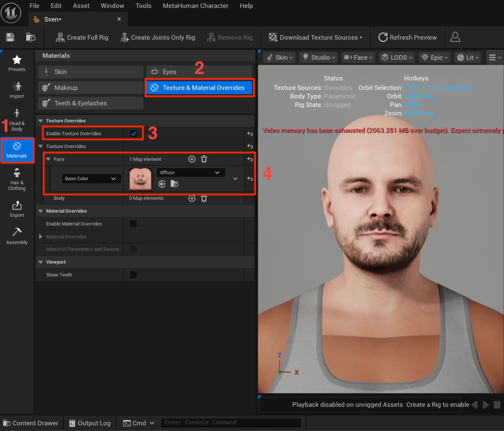Click the Unreal Engine logo icon
Screen dimensions: 504x431
coord(11,13)
